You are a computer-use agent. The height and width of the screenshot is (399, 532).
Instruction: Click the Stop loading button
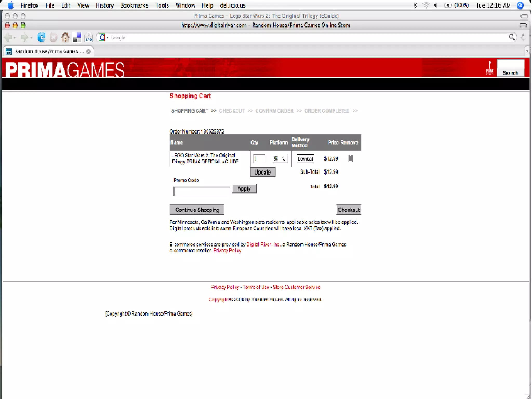pyautogui.click(x=54, y=38)
